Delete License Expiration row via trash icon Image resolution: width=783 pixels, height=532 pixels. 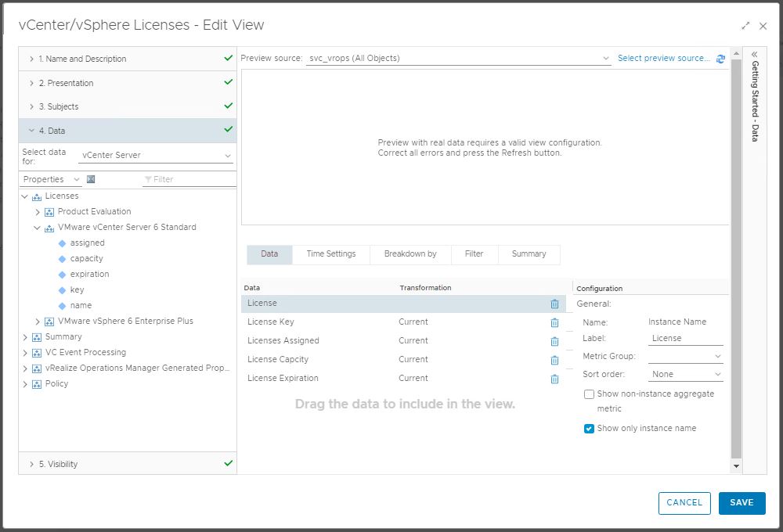click(x=554, y=379)
